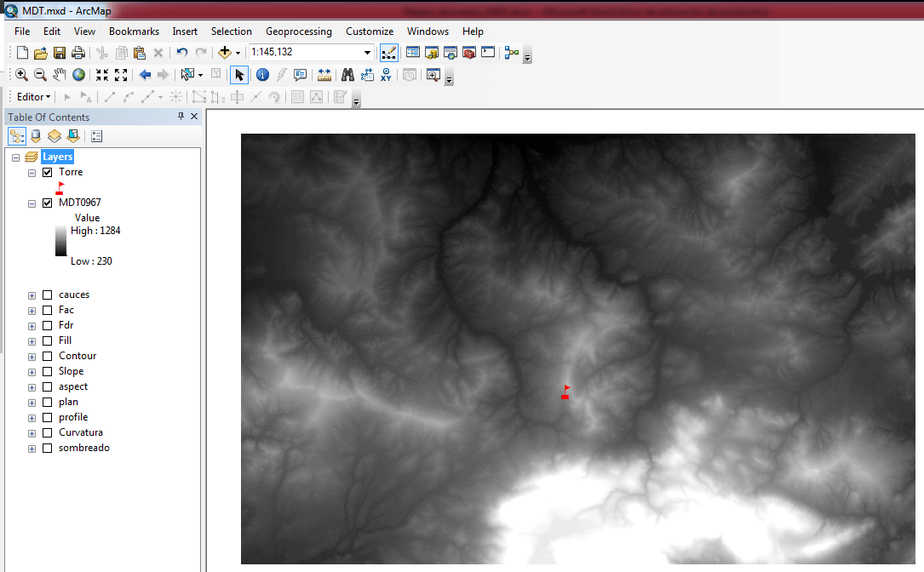Open the Find binoculars tool
The height and width of the screenshot is (572, 924).
coord(347,75)
